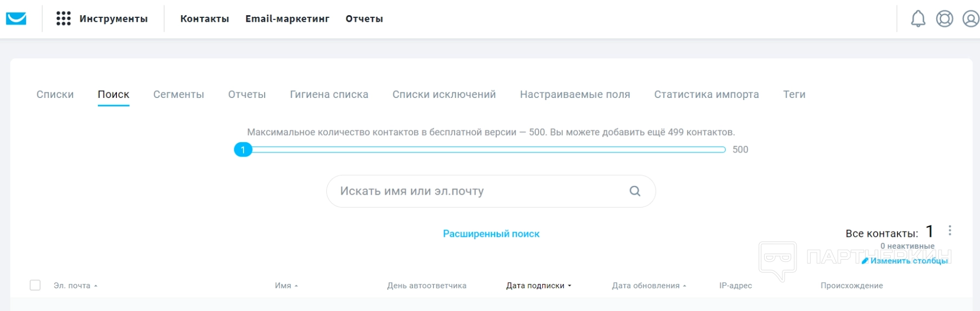Open the user account profile icon
Image resolution: width=980 pixels, height=311 pixels.
pyautogui.click(x=971, y=19)
